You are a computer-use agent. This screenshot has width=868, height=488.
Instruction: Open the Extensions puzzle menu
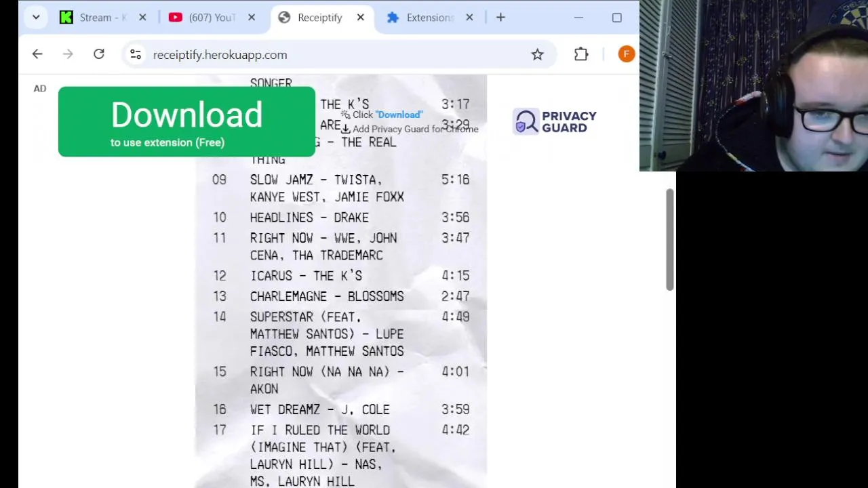[581, 54]
